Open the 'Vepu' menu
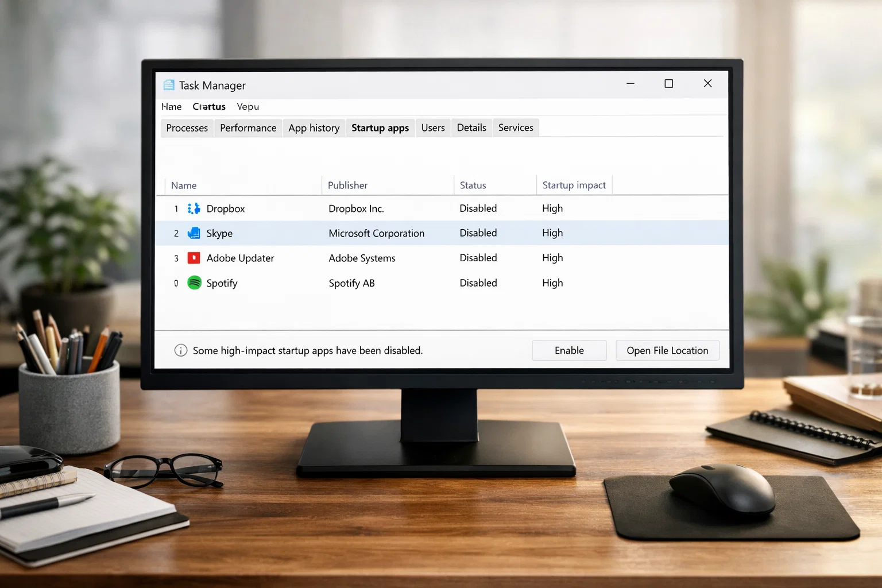 (x=248, y=107)
